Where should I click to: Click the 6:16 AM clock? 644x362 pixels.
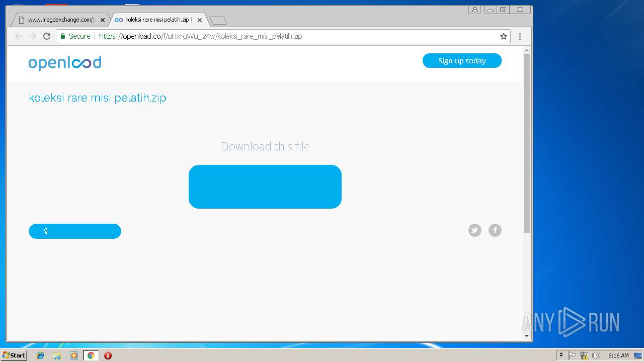click(618, 355)
